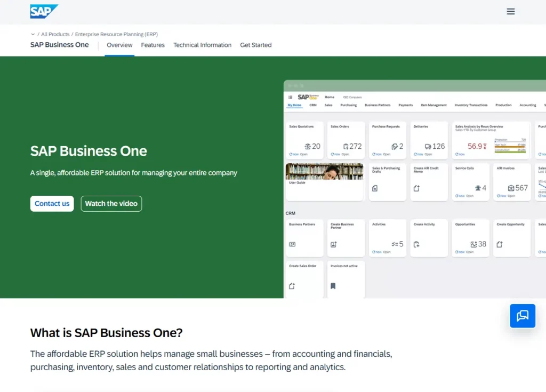
Task: Click the Business Partners contact card icon
Action: coord(293,244)
